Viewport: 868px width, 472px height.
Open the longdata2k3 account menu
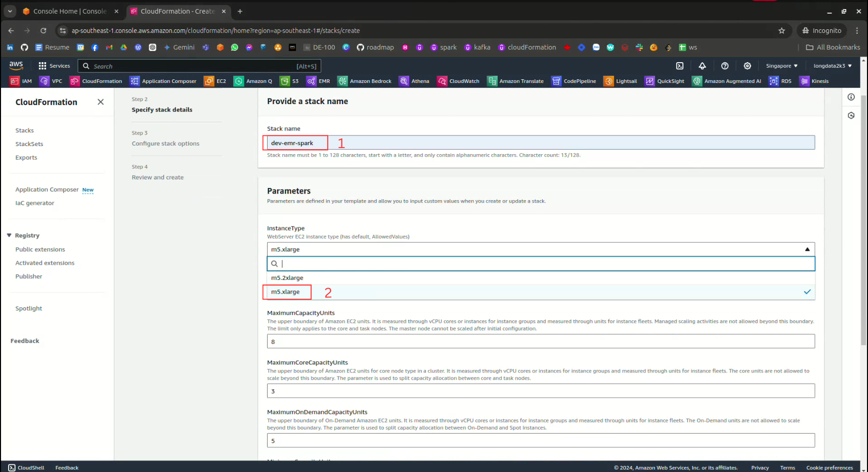832,66
